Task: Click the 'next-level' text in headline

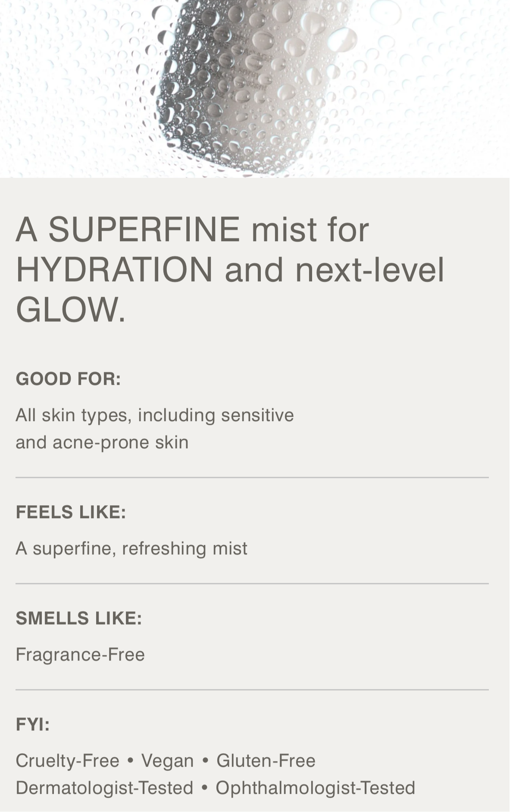Action: click(369, 270)
